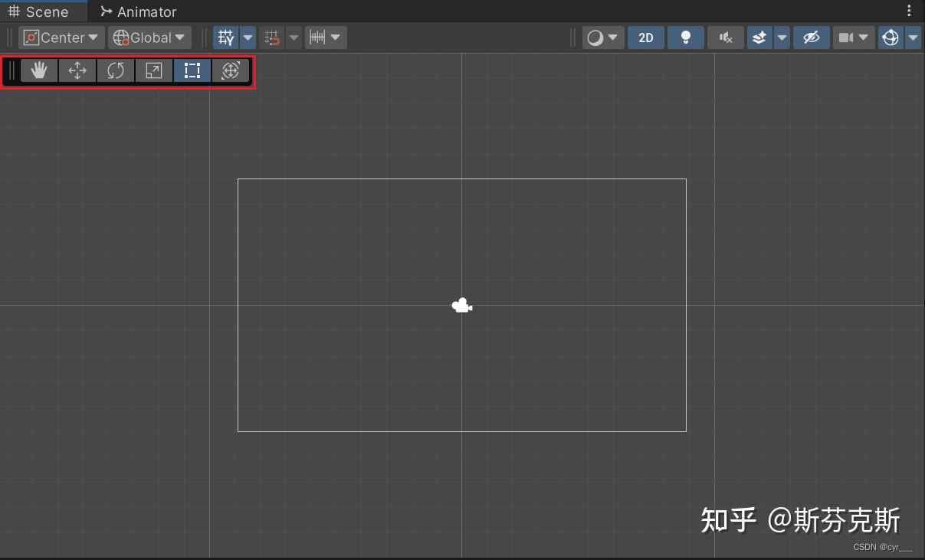Switch to the Scene tab

tap(38, 11)
